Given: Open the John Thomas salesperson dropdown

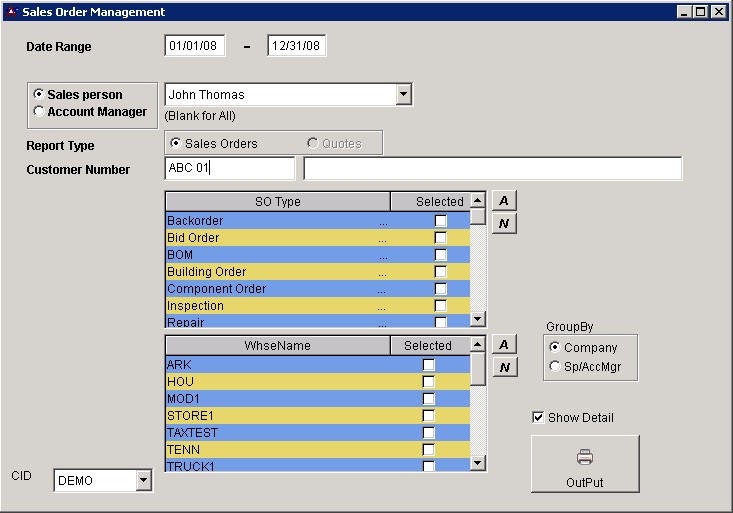Looking at the screenshot, I should (x=403, y=95).
